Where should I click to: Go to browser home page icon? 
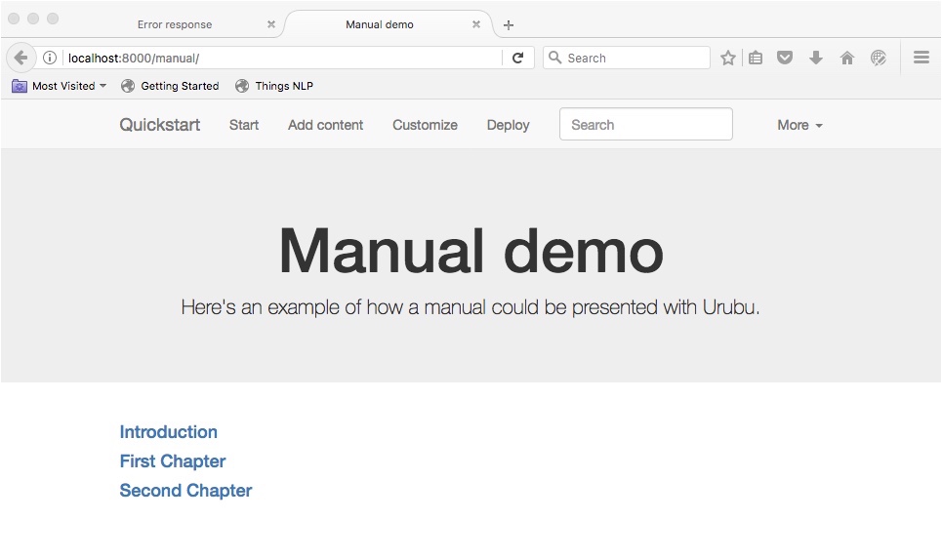tap(847, 58)
